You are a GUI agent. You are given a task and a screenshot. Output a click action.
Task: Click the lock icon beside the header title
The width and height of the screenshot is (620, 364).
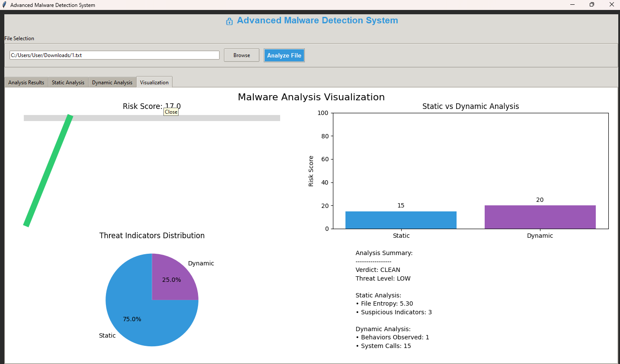point(229,21)
